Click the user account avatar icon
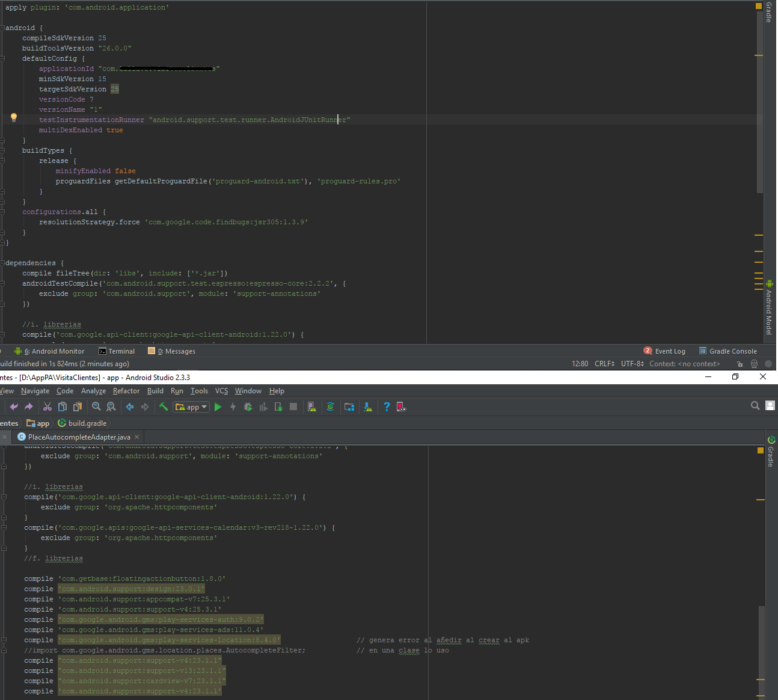Image resolution: width=778 pixels, height=700 pixels. [770, 406]
